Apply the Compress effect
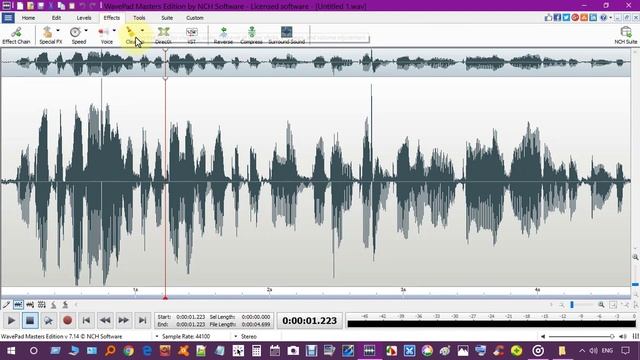 coord(251,35)
